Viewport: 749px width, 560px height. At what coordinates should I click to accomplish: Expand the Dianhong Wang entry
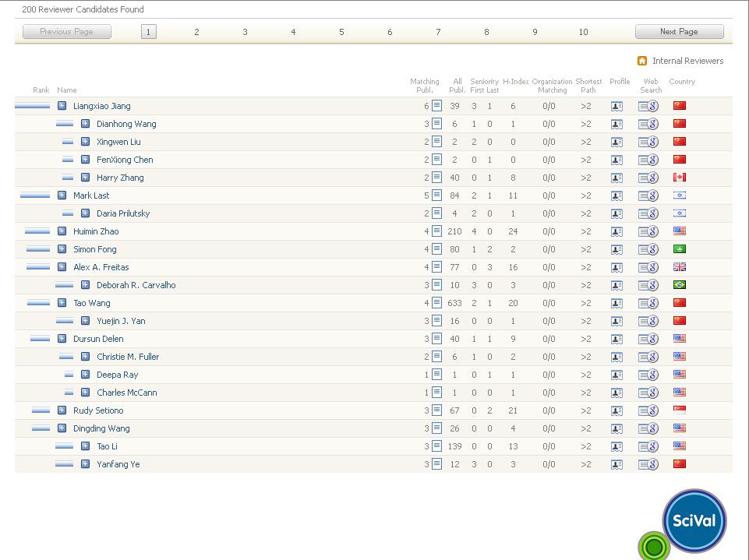click(85, 124)
